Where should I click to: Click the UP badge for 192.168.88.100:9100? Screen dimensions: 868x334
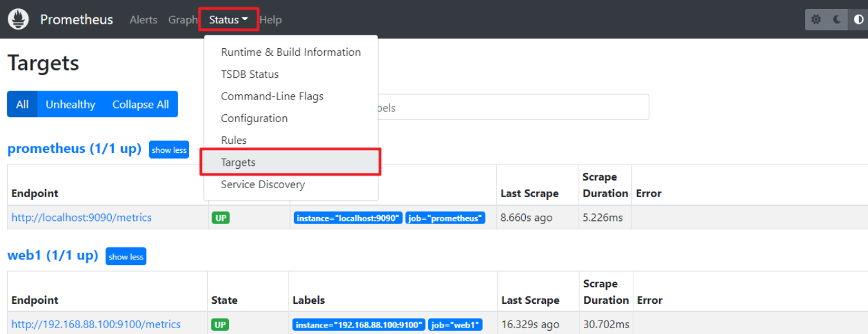coord(221,324)
